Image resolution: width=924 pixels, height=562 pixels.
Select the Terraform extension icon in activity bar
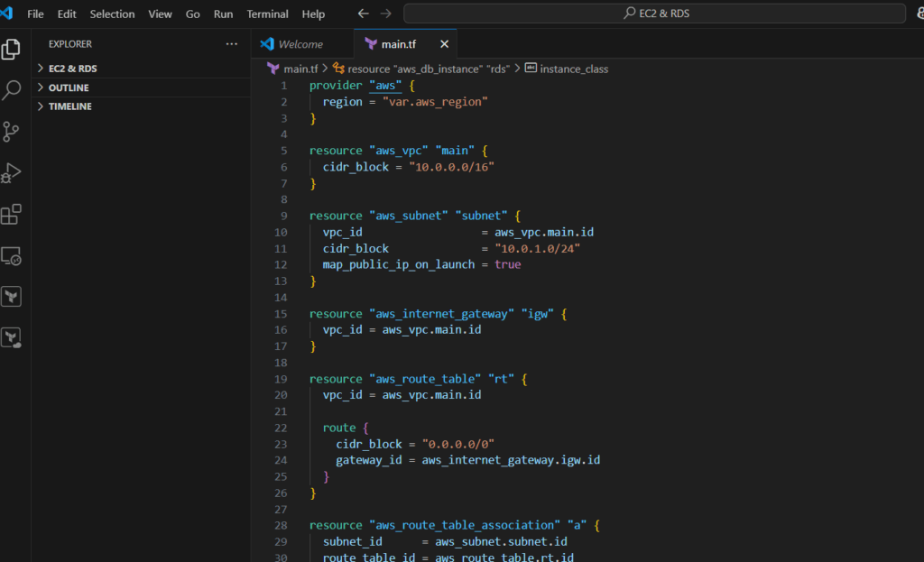coord(12,296)
